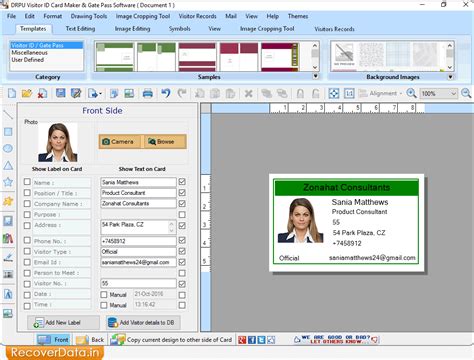This screenshot has width=474, height=360.
Task: Open the Drawing Tools menu
Action: click(x=89, y=16)
